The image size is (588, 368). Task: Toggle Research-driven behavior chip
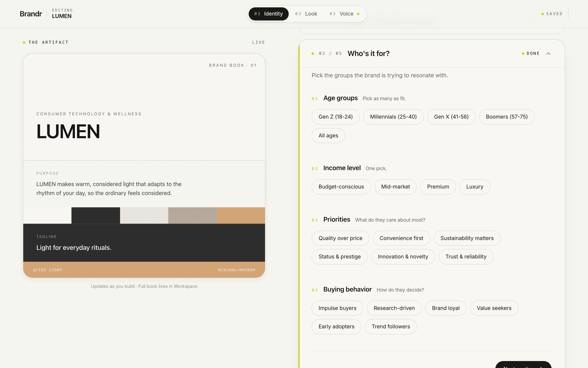tap(394, 308)
